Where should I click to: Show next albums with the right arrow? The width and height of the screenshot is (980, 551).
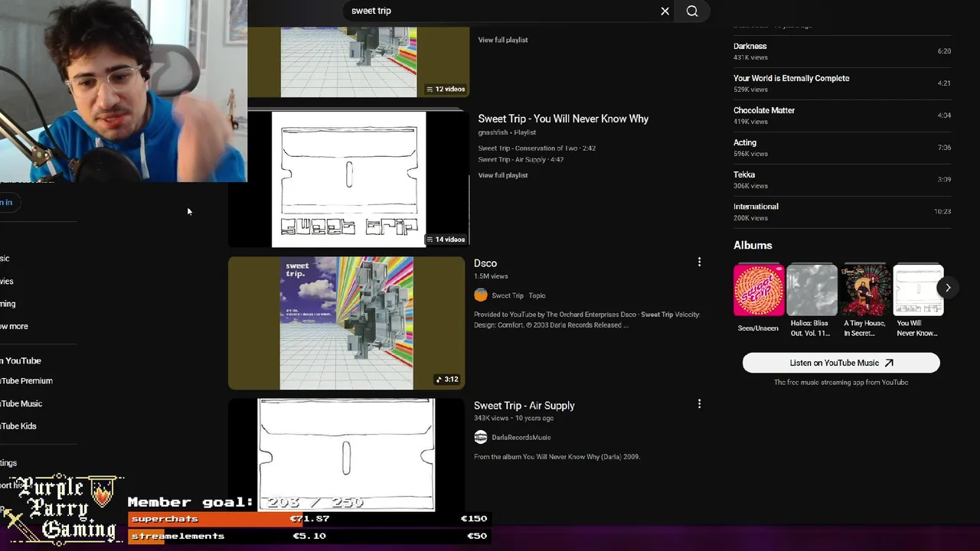(948, 288)
